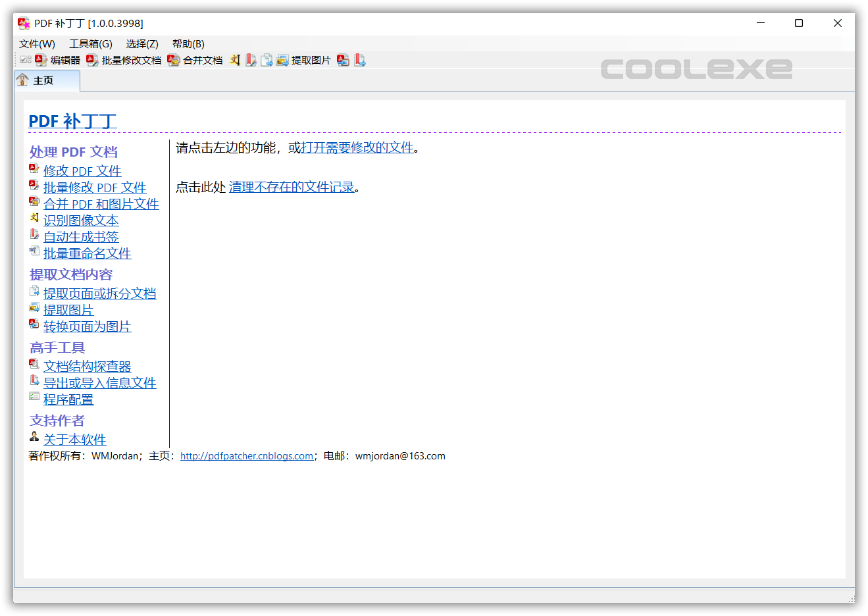The width and height of the screenshot is (868, 616).
Task: Open the 文件(W) menu
Action: pos(37,43)
